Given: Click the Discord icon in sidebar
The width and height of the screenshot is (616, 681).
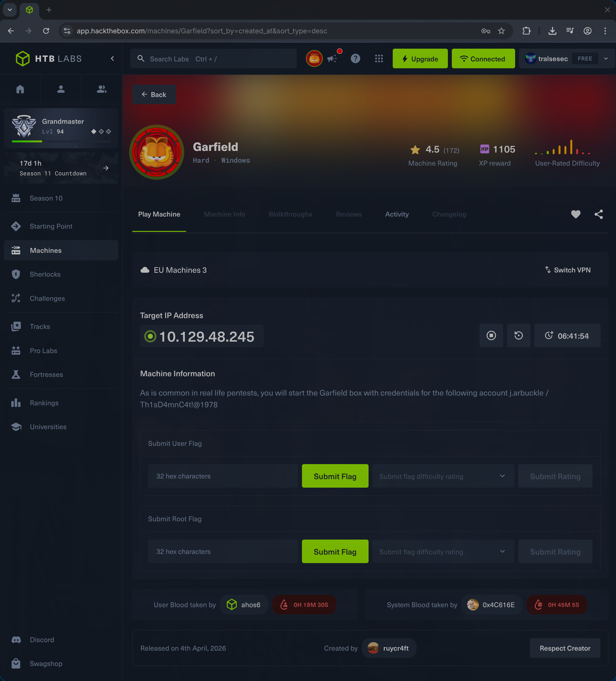Looking at the screenshot, I should tap(16, 640).
